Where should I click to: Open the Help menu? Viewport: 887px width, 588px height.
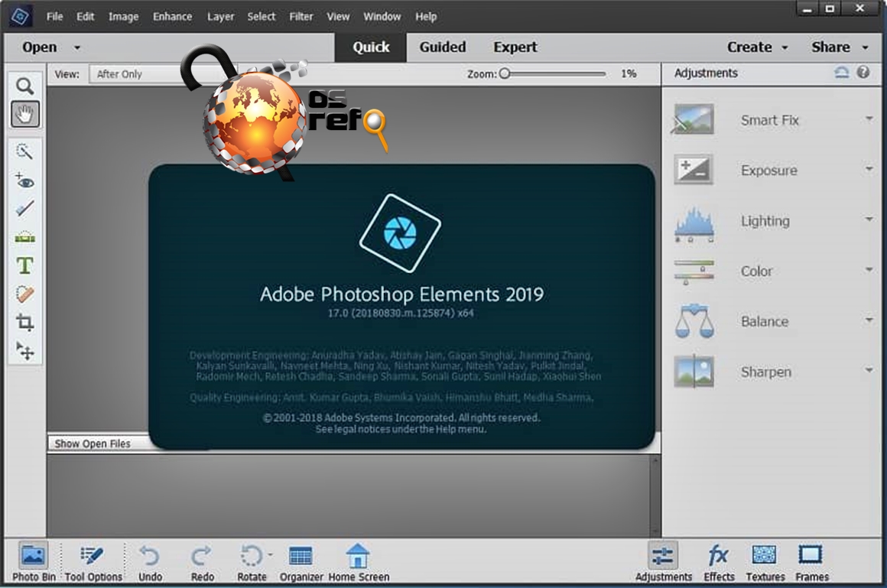[425, 16]
